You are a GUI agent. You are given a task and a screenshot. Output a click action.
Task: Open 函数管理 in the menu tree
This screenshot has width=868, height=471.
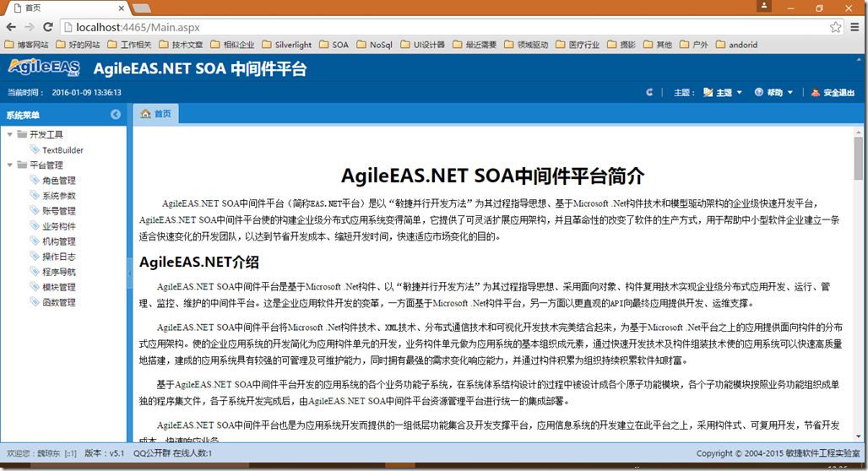pyautogui.click(x=58, y=302)
